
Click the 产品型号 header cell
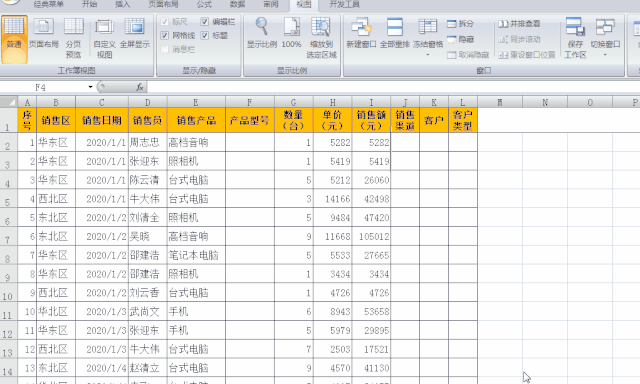250,120
